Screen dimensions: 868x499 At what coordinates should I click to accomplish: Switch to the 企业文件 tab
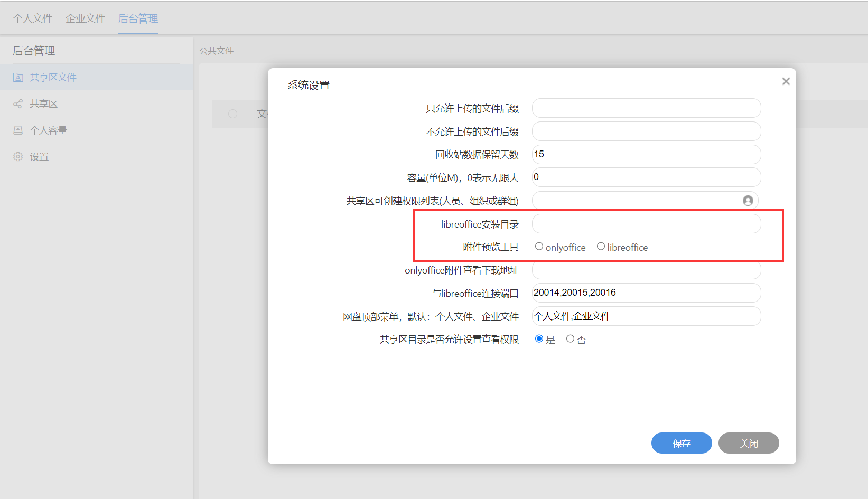(86, 18)
